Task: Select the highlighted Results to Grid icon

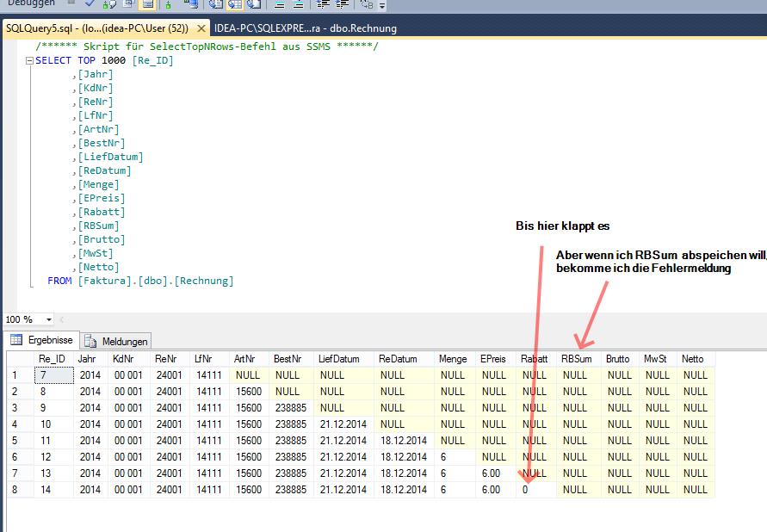Action: pyautogui.click(x=235, y=4)
